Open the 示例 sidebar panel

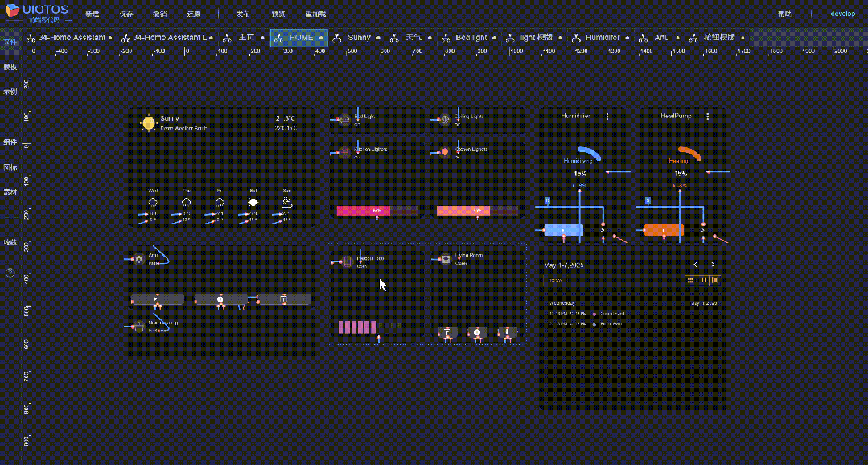[10, 92]
